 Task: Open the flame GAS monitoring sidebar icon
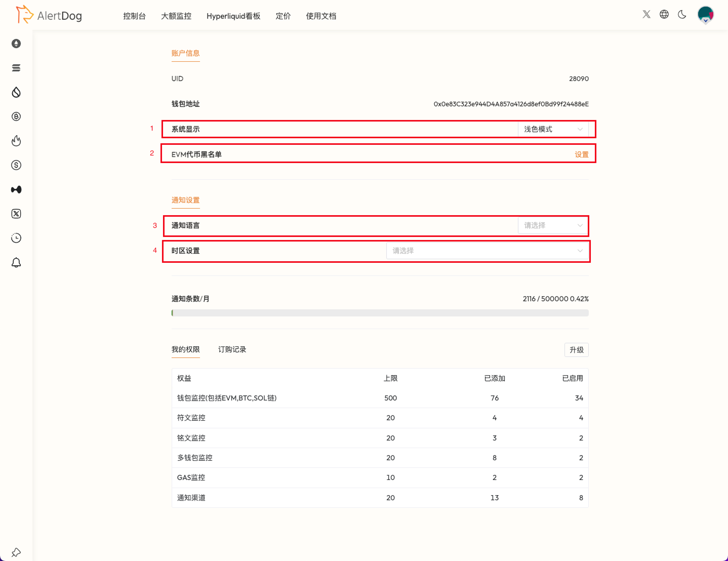16,141
